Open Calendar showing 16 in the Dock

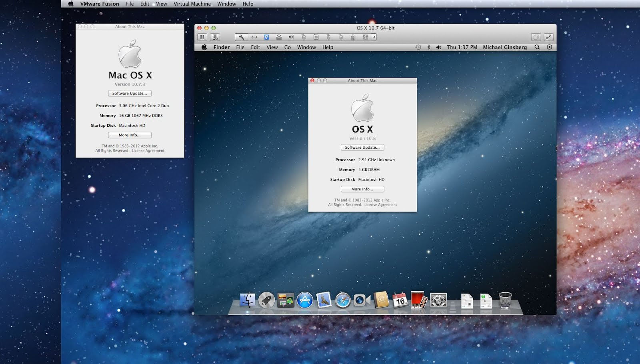click(x=400, y=300)
